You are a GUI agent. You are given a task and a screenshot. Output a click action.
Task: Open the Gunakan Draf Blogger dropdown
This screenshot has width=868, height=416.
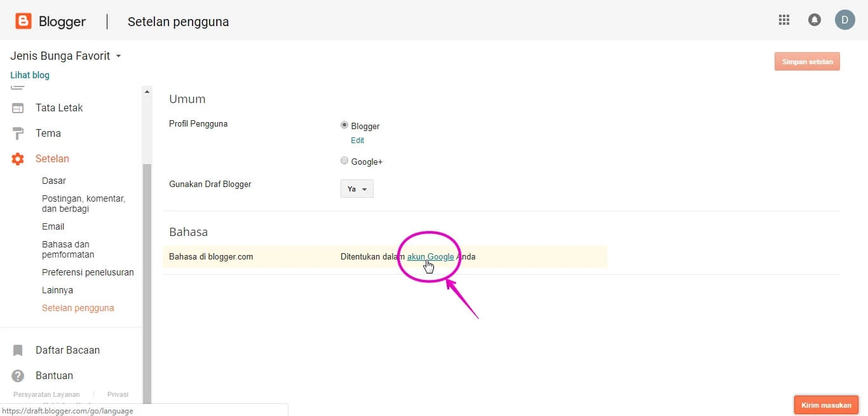click(356, 188)
